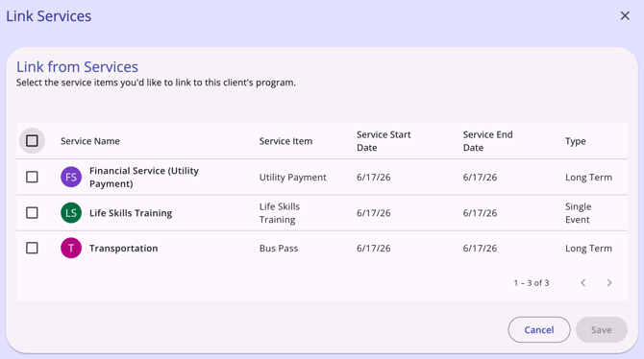Click the Service End Date column header

[x=488, y=141]
